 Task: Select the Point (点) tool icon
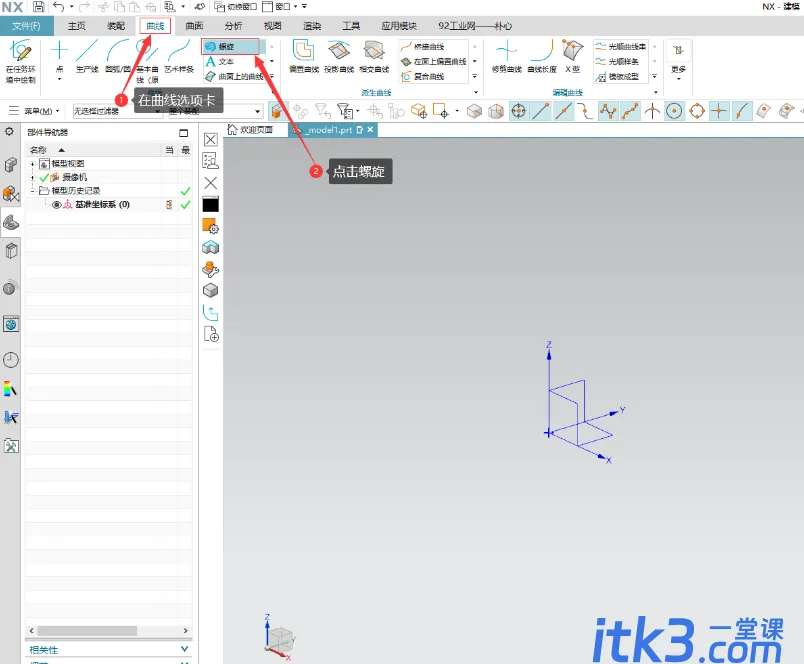point(59,51)
